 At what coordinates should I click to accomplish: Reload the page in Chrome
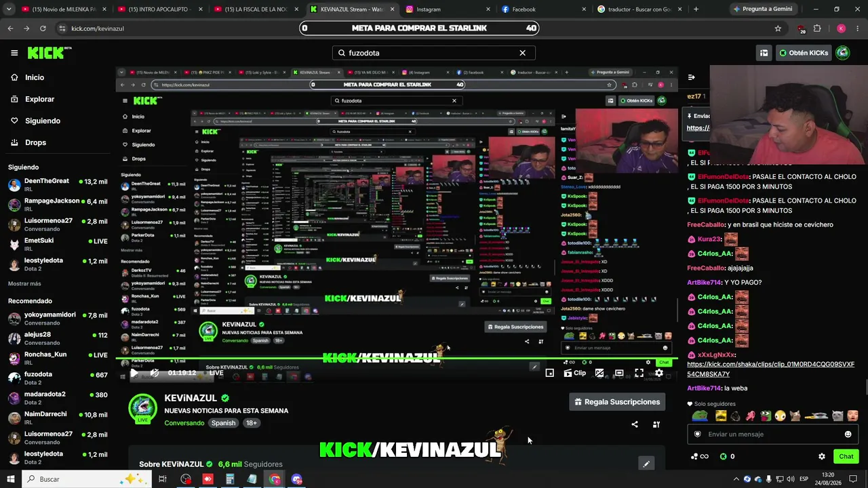43,28
